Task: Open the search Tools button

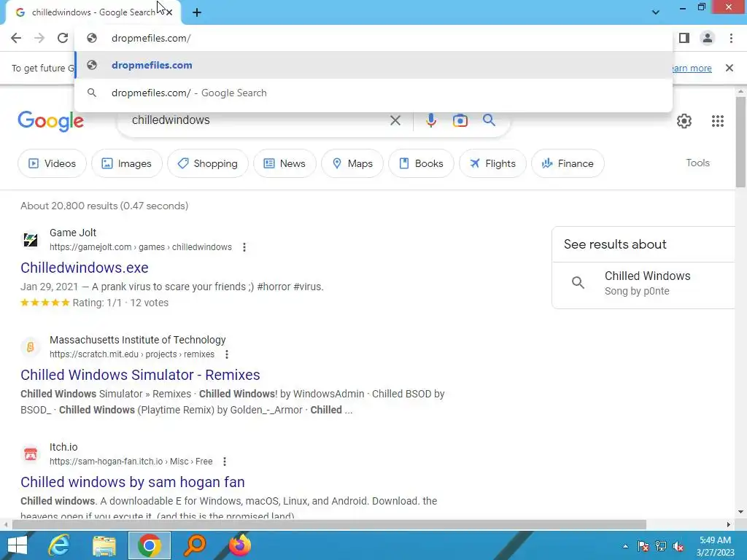Action: point(697,163)
